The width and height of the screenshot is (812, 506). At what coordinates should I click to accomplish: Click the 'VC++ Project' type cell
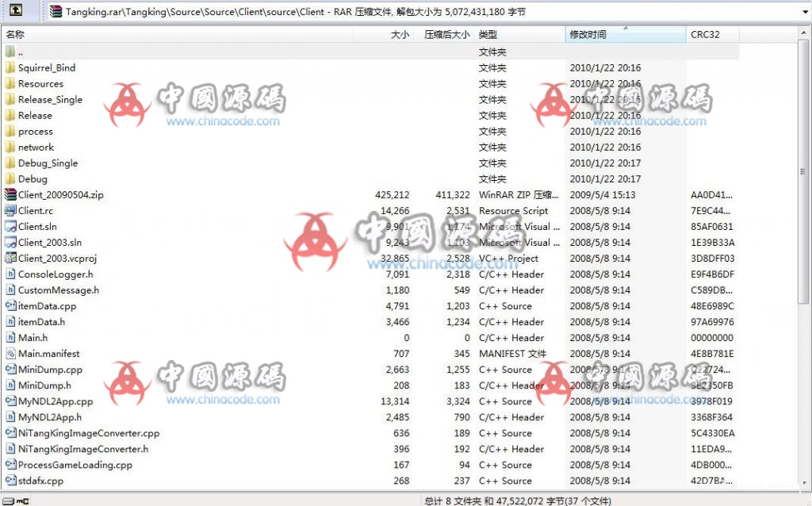(x=508, y=258)
